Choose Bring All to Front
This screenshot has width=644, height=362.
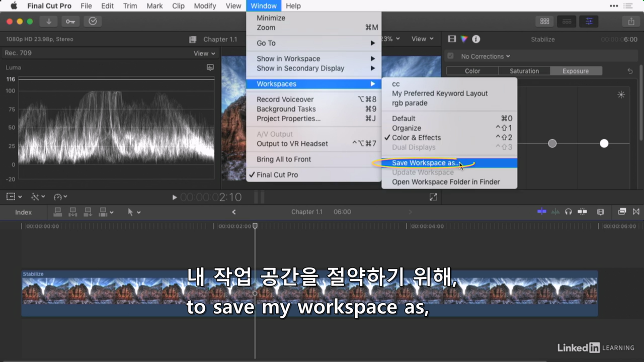tap(314, 159)
